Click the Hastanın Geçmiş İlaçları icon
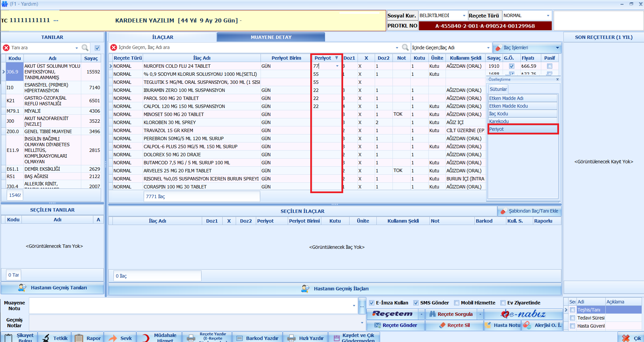 [x=305, y=289]
